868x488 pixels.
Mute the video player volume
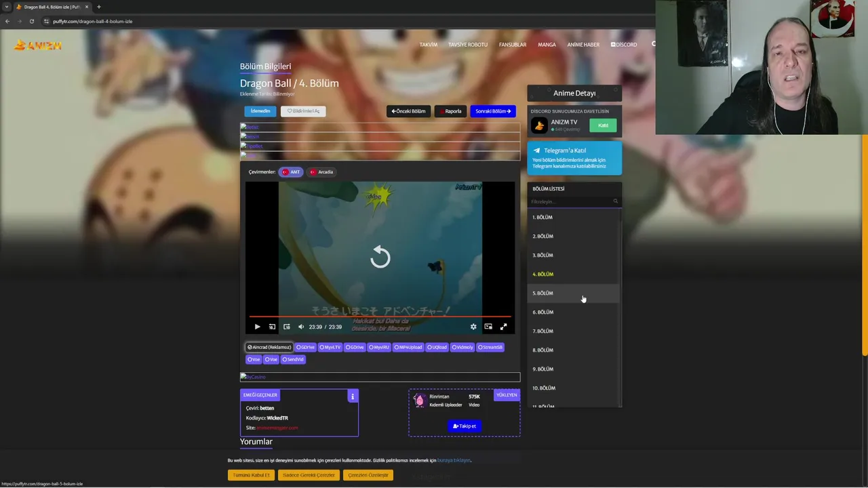pyautogui.click(x=301, y=327)
